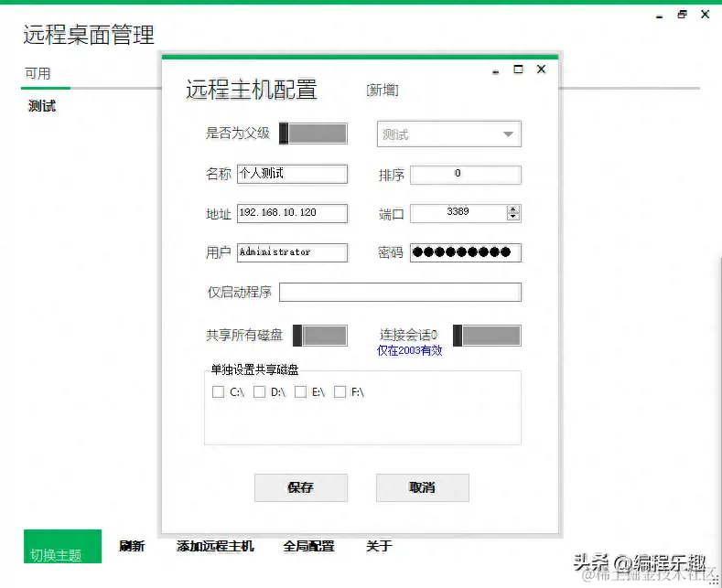Click the 名称 input field
Image resolution: width=722 pixels, height=588 pixels.
[293, 175]
